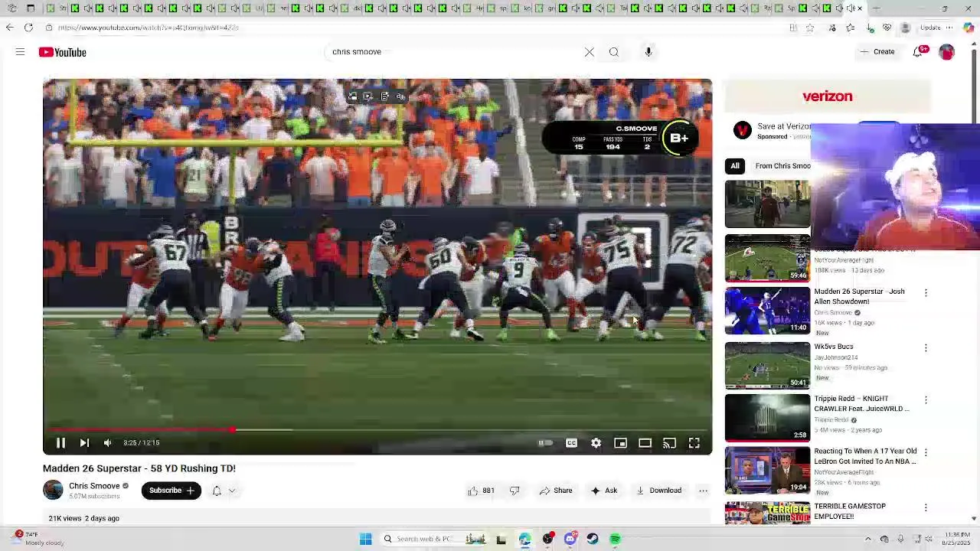Like the video with 881 likes
Screen dimensions: 980x551
pos(481,491)
